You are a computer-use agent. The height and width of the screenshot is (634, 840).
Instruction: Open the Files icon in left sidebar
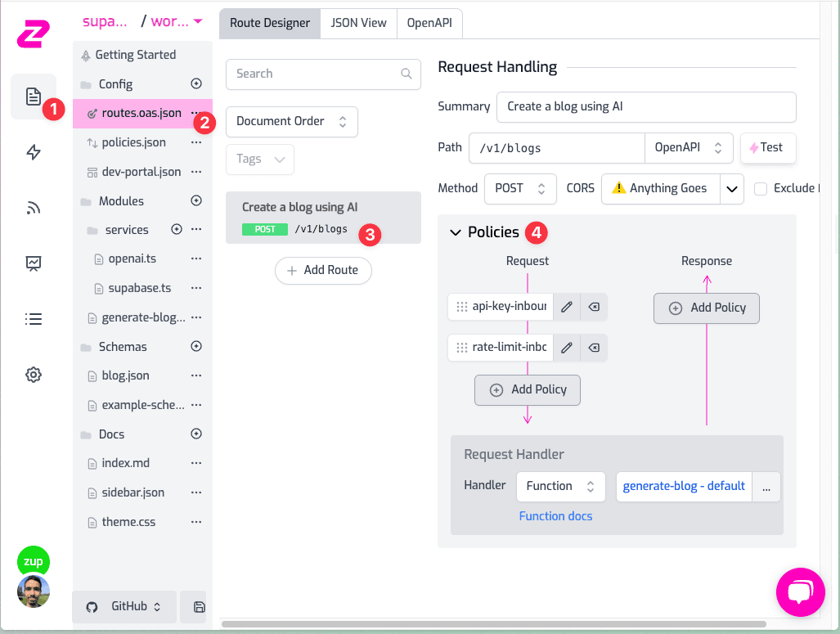pos(34,97)
